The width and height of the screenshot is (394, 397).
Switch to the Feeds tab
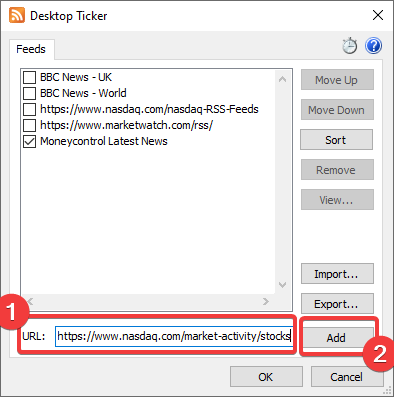click(x=31, y=49)
